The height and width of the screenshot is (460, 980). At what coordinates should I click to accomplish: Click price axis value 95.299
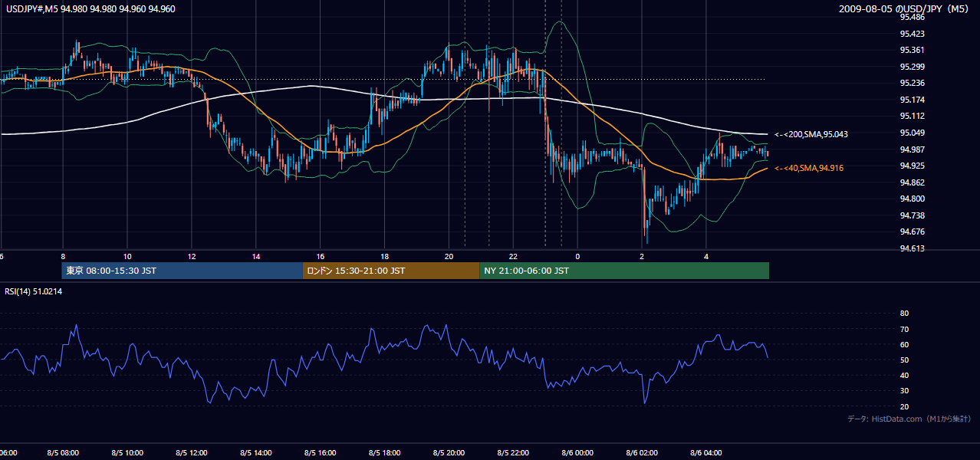(913, 67)
